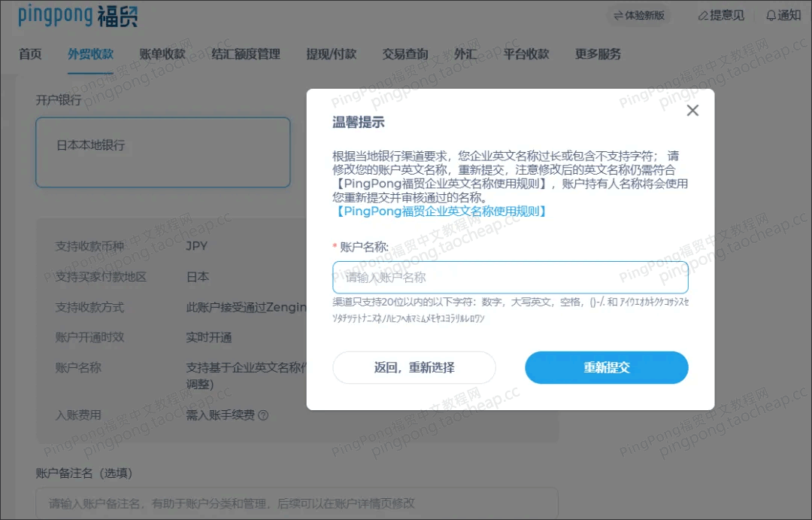The height and width of the screenshot is (520, 812).
Task: Click the 返回，重新选择 button
Action: (x=414, y=367)
